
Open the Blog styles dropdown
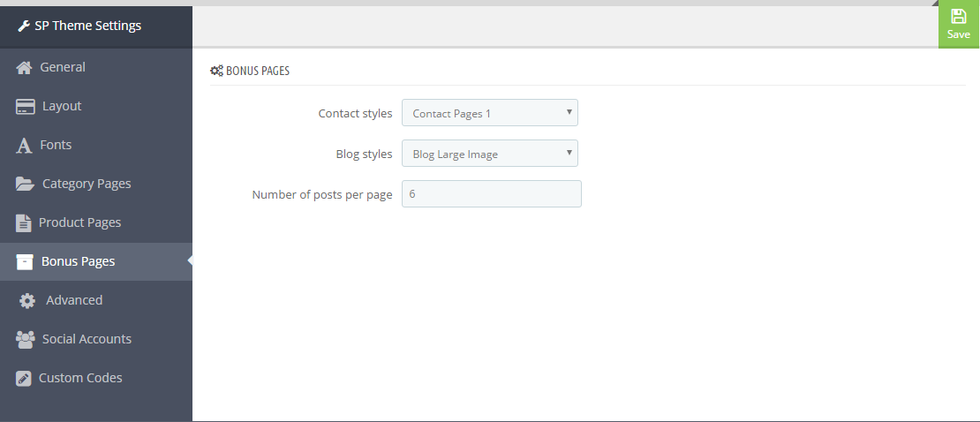(489, 154)
